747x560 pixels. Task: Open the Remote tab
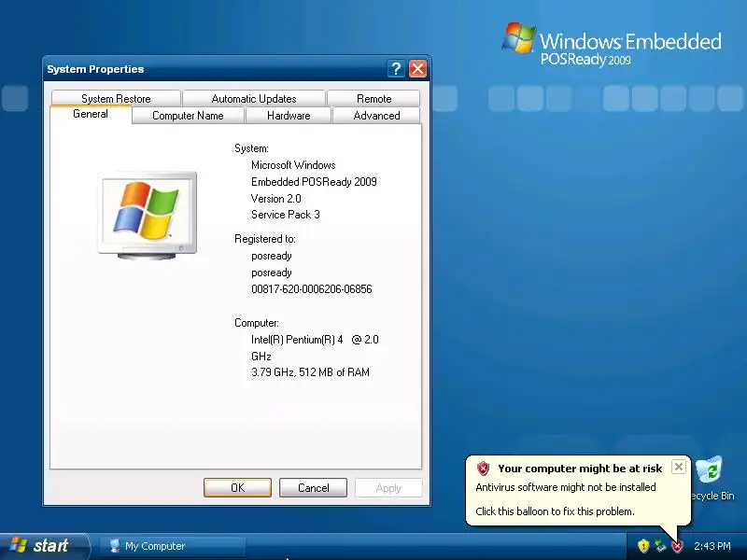[x=374, y=99]
